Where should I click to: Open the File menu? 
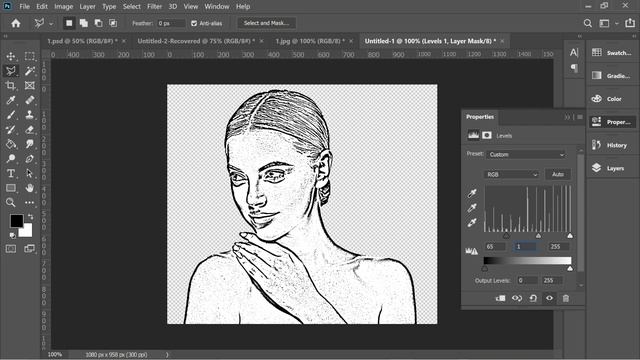point(24,7)
